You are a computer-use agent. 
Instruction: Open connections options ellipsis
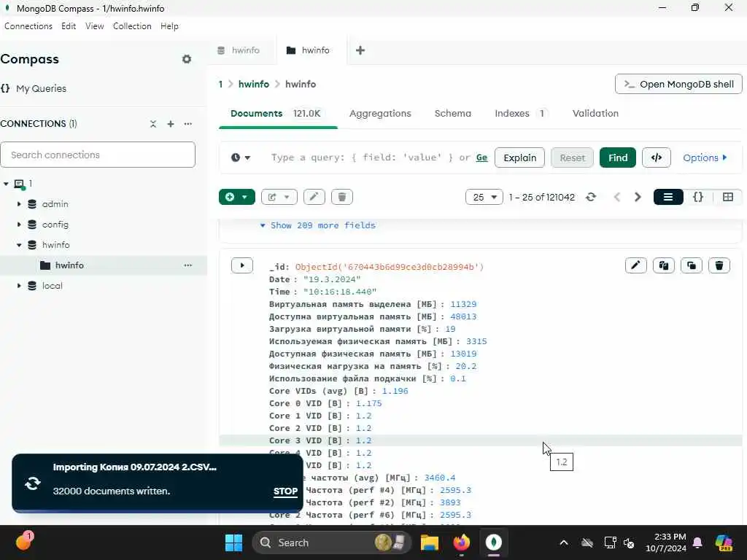coord(188,124)
